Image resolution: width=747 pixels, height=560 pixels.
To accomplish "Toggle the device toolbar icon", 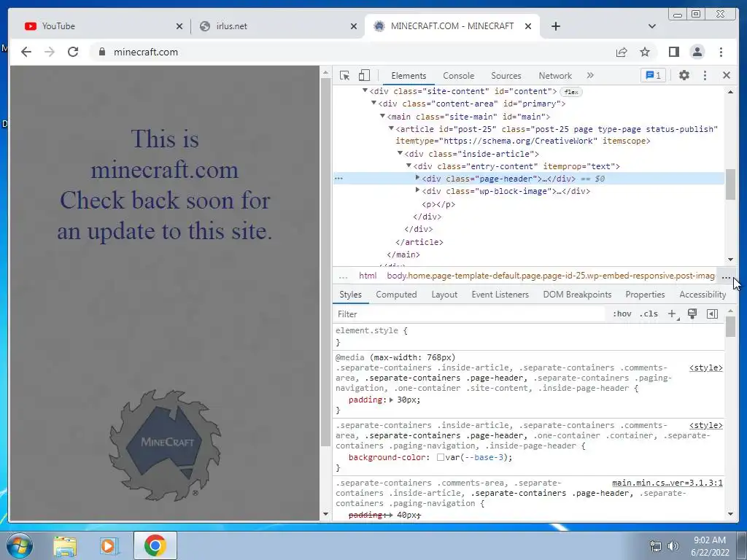I will coord(364,75).
